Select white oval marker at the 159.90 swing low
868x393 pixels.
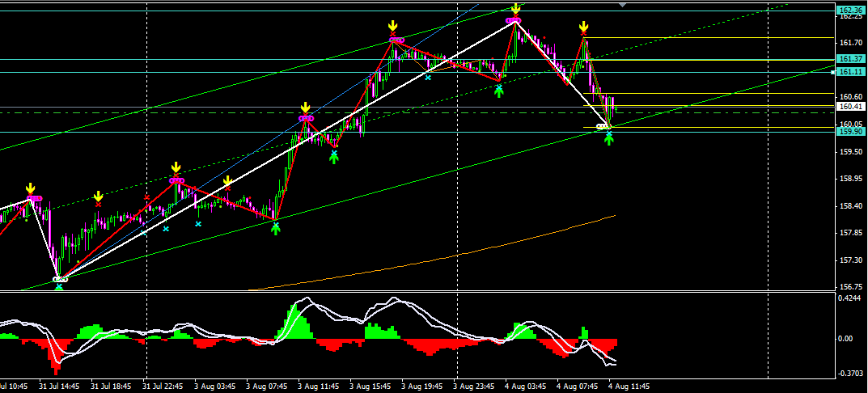tap(603, 127)
